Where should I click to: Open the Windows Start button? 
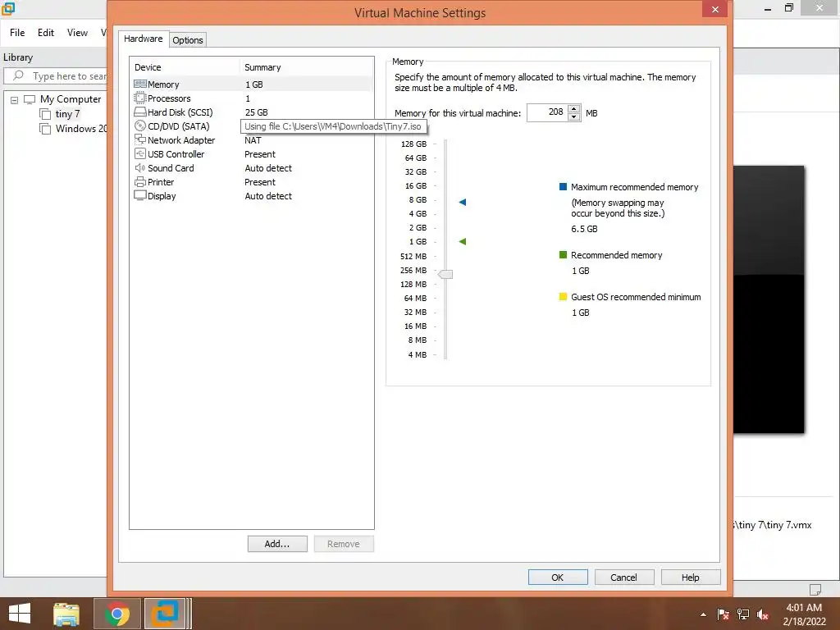pyautogui.click(x=20, y=614)
